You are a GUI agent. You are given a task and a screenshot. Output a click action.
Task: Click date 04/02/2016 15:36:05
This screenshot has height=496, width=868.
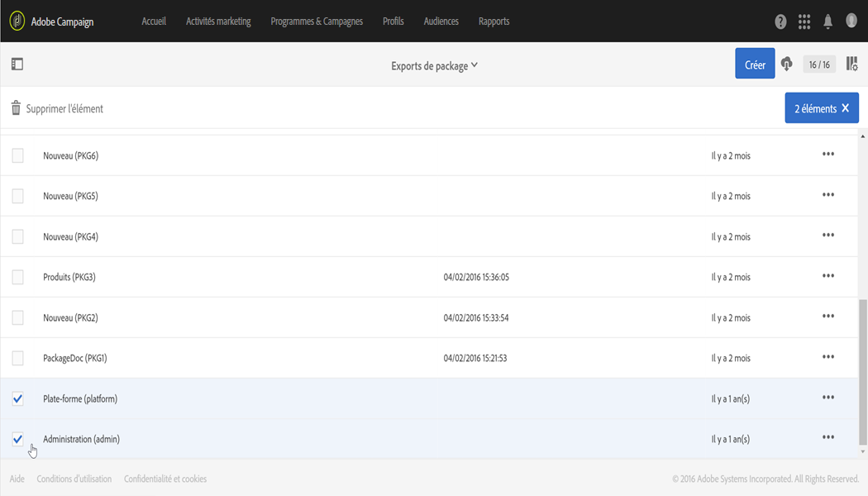476,277
